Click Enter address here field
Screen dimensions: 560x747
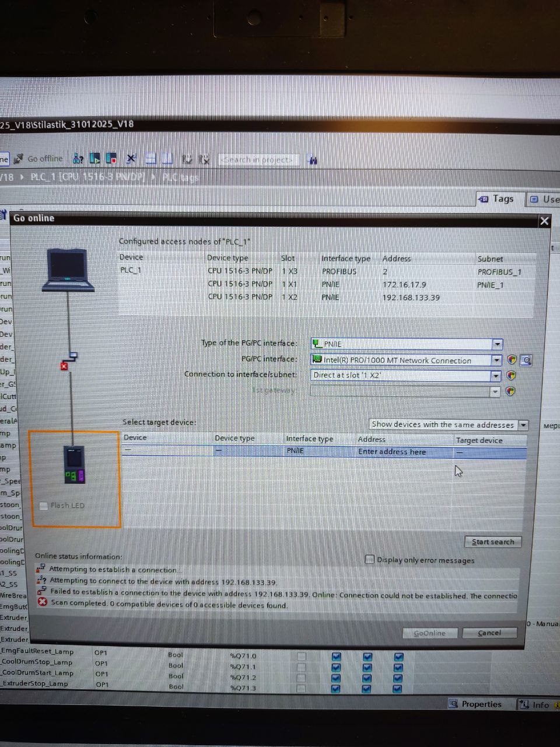click(392, 452)
